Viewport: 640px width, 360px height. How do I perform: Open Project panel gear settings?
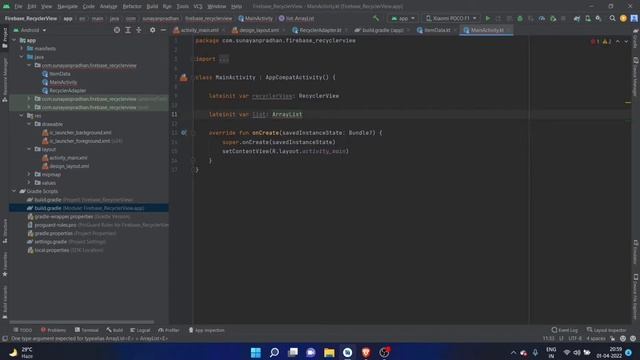(153, 30)
